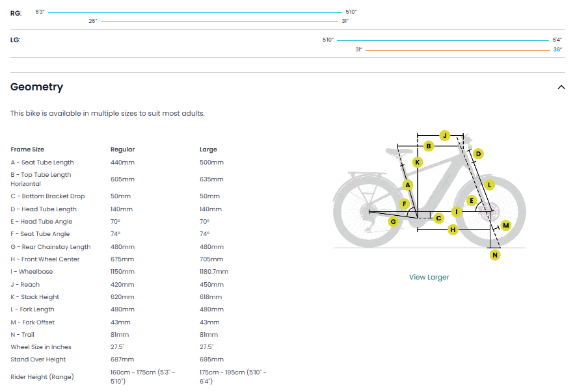Click the RG: size label
Viewport: 575px width, 392px height.
(x=16, y=13)
